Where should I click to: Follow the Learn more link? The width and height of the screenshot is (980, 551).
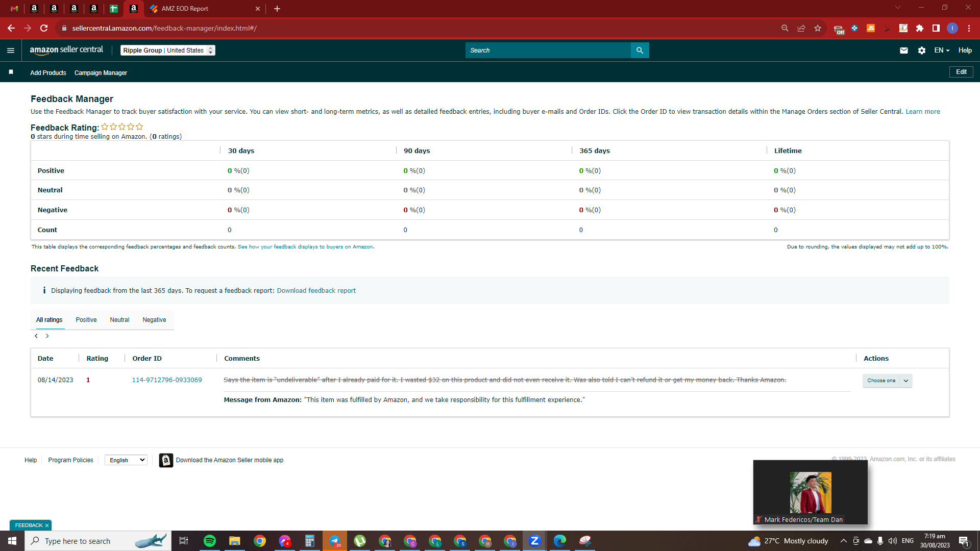click(x=923, y=112)
